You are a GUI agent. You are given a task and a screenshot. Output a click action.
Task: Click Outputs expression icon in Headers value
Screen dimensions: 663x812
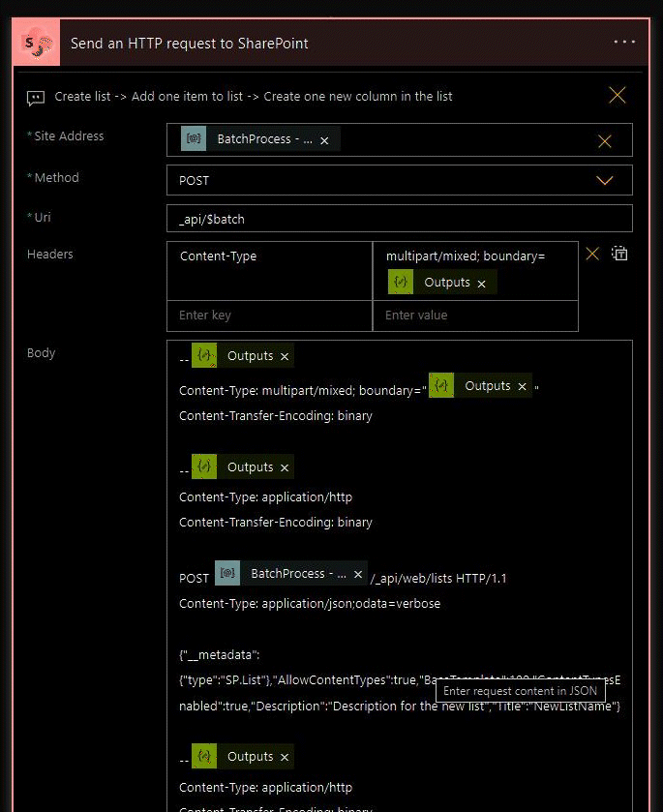401,282
